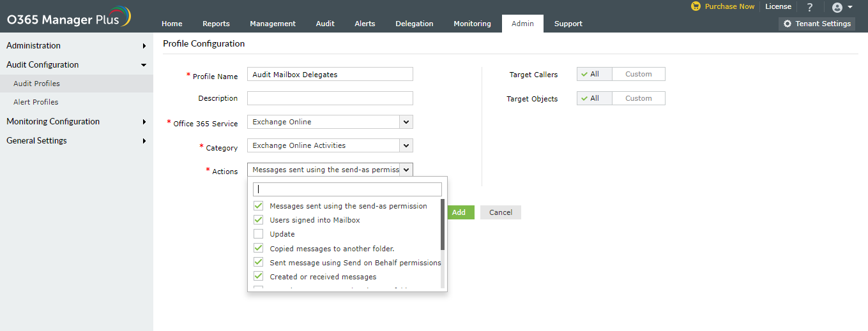Select the Admin tab
Viewport: 868px width, 331px height.
click(x=522, y=24)
